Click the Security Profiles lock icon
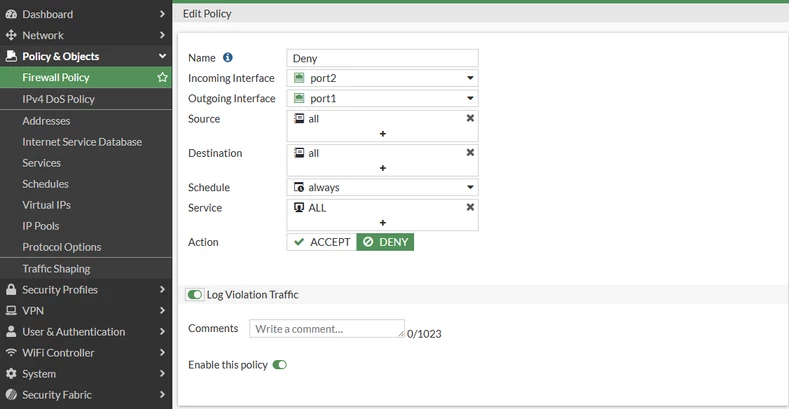Screen dimensions: 789x409 click(11, 289)
